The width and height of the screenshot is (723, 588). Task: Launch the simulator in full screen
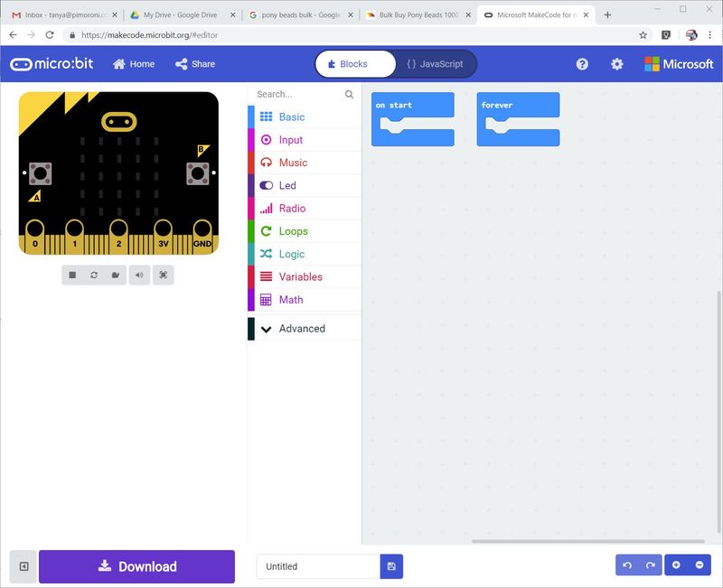click(x=164, y=275)
